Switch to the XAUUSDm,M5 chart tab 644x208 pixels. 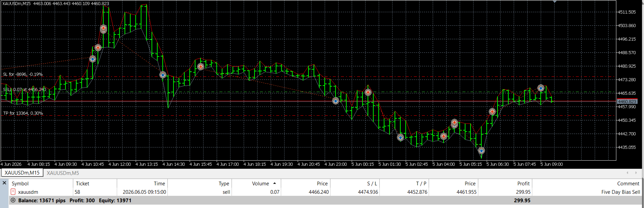click(x=63, y=173)
